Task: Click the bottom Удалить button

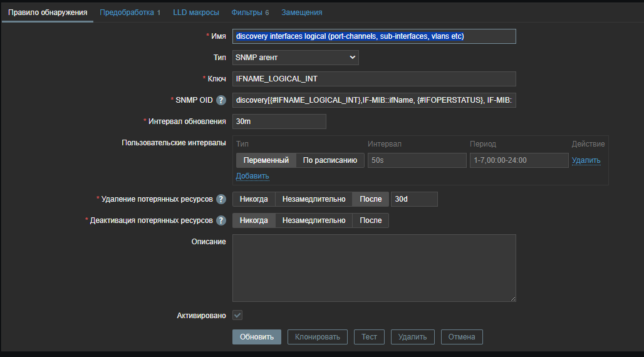Action: pos(412,337)
